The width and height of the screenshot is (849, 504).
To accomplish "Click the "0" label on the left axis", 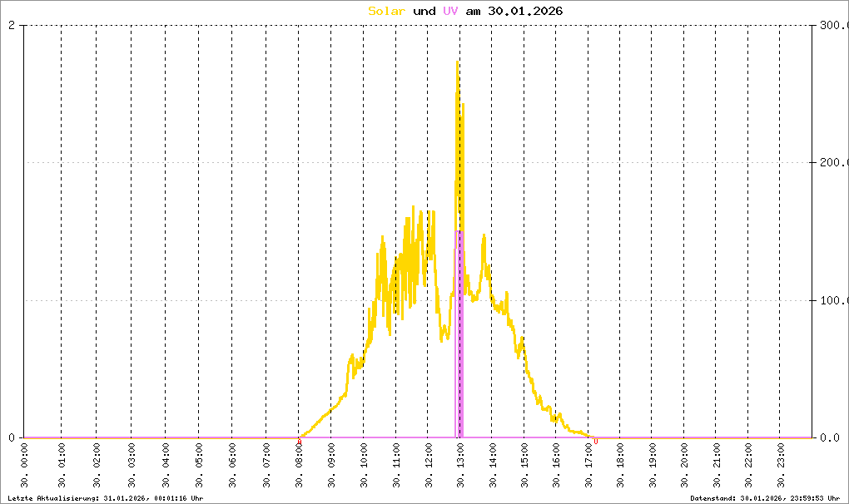I will click(12, 437).
